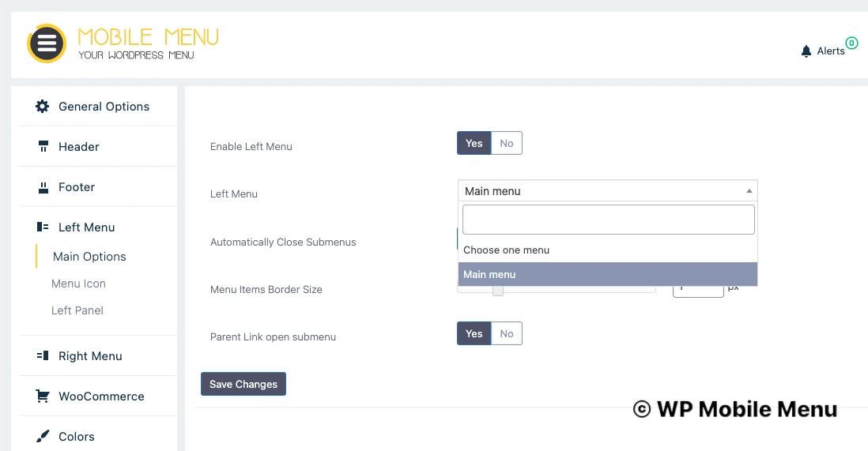868x451 pixels.
Task: Select Menu Icon submenu item
Action: click(78, 284)
